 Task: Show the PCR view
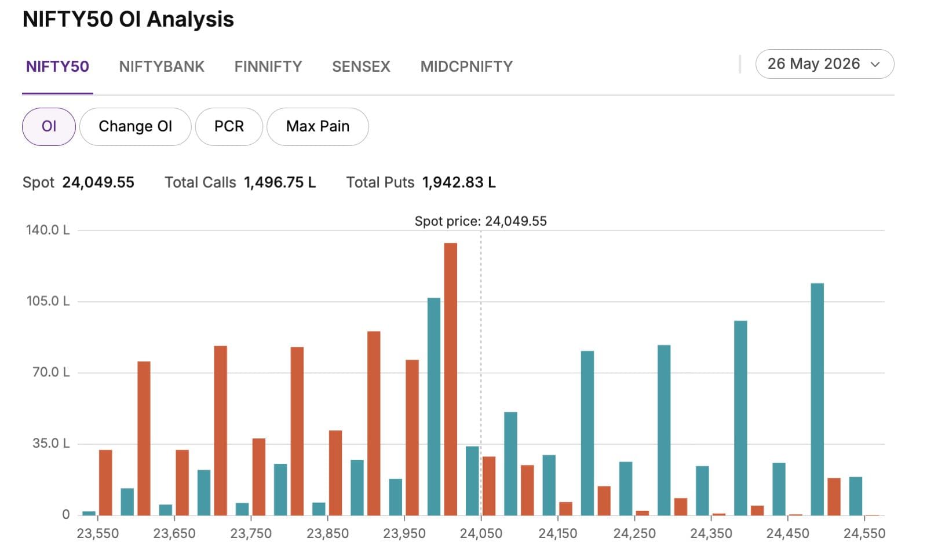pyautogui.click(x=229, y=126)
